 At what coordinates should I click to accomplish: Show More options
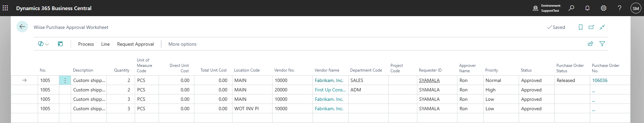(182, 44)
